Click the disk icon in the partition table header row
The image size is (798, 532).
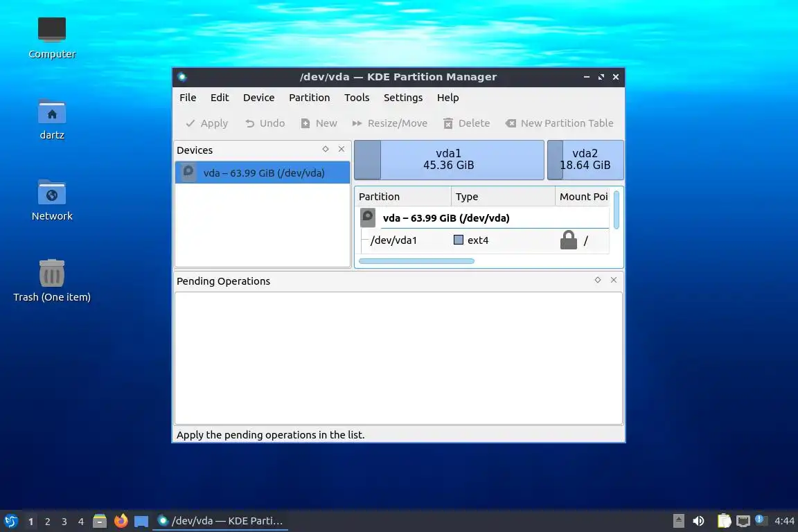tap(368, 218)
